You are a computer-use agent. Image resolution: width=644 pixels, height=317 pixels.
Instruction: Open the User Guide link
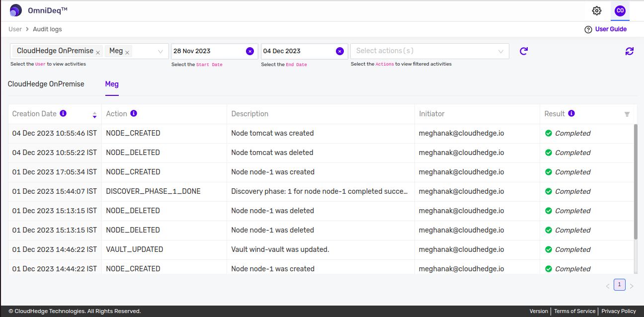pyautogui.click(x=611, y=29)
